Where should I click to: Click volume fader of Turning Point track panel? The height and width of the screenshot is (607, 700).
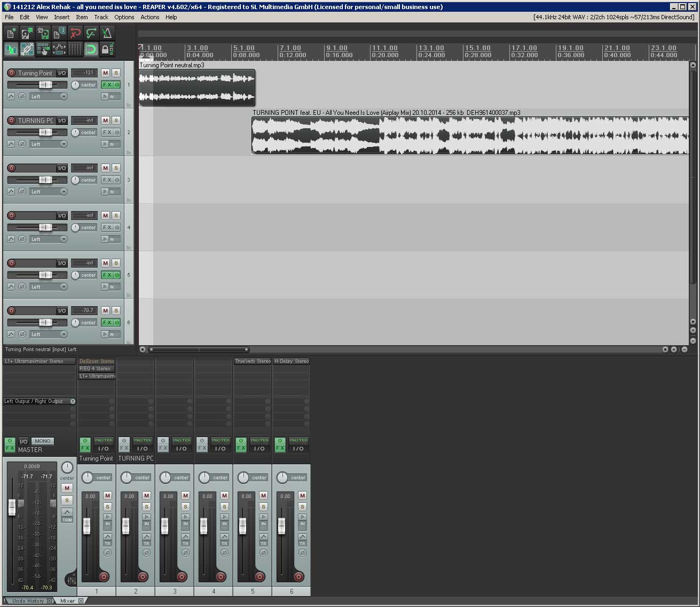coord(45,85)
